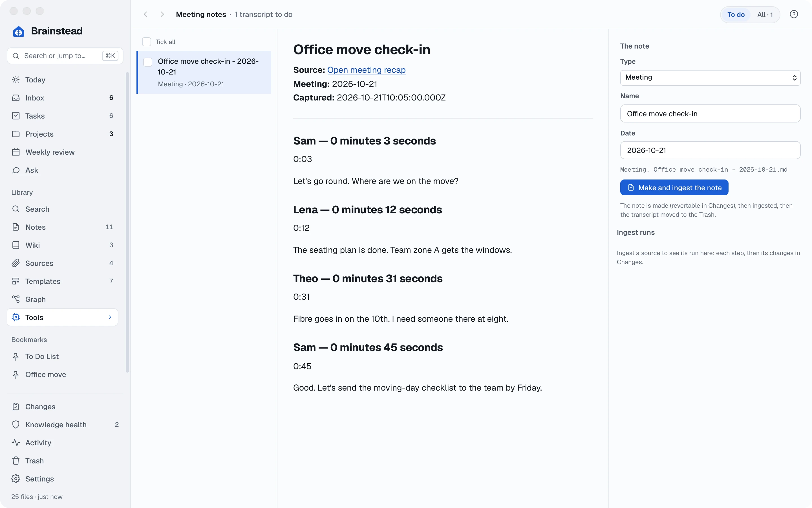The image size is (812, 508).
Task: Click the Name field Office move check-in
Action: 710,113
